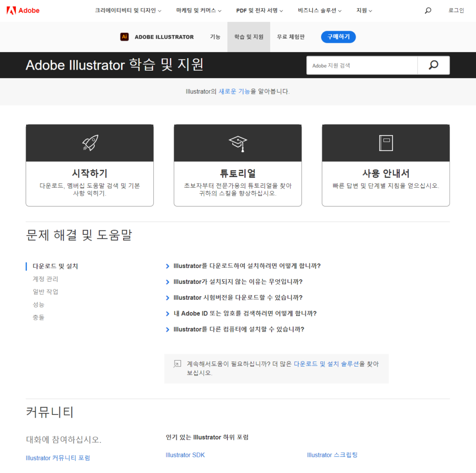Screen dimensions: 476x473
Task: Expand the 크리에이티비티 및 디자인 menu
Action: point(128,11)
